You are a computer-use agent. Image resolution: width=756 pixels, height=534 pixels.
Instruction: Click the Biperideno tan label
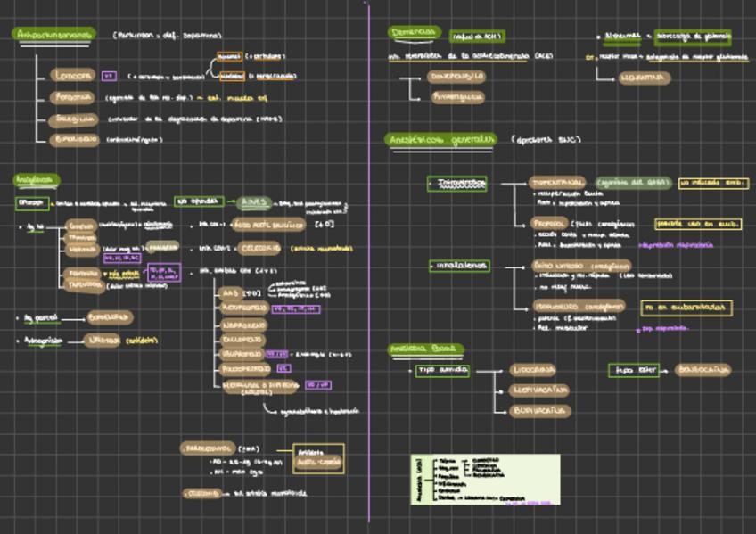(76, 139)
